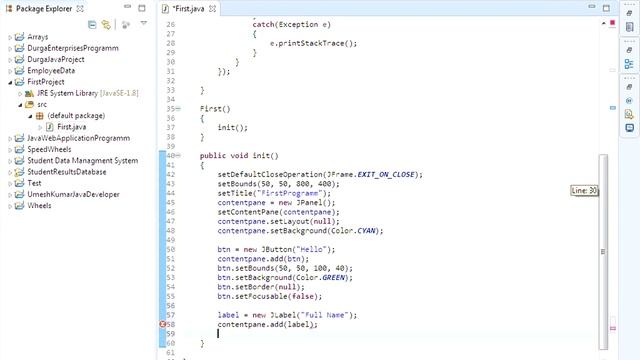The width and height of the screenshot is (640, 360).
Task: Click the DurgaJavaProject folder icon
Action: pos(19,60)
